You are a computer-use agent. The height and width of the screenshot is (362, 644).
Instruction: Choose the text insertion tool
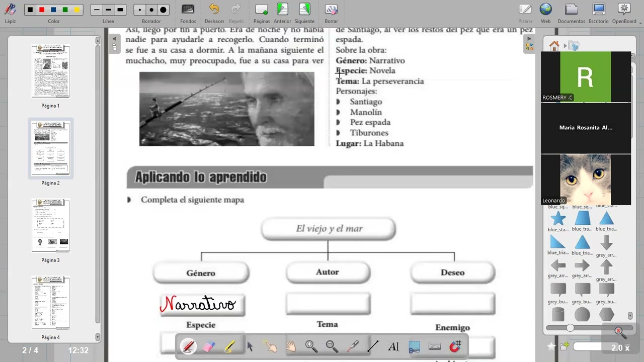(x=394, y=346)
